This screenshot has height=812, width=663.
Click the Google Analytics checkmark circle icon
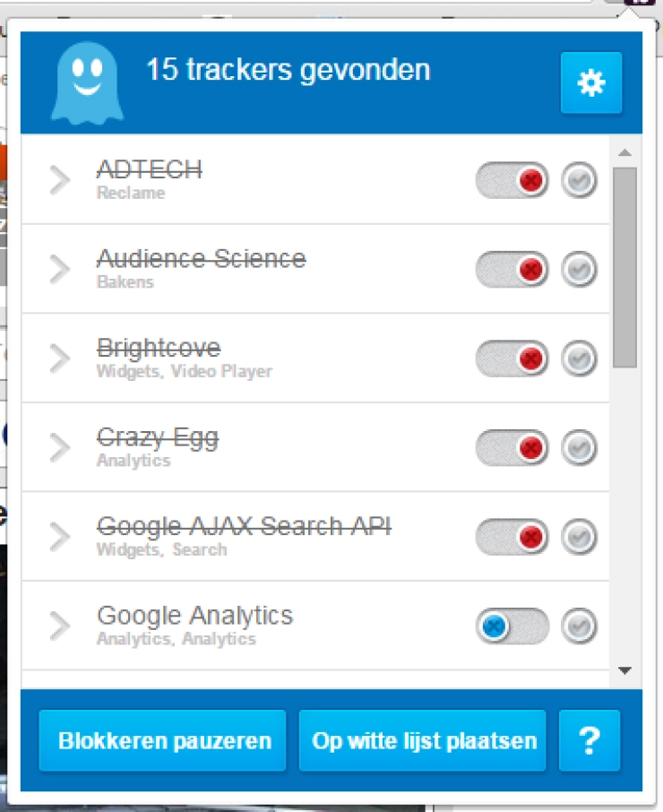click(580, 626)
